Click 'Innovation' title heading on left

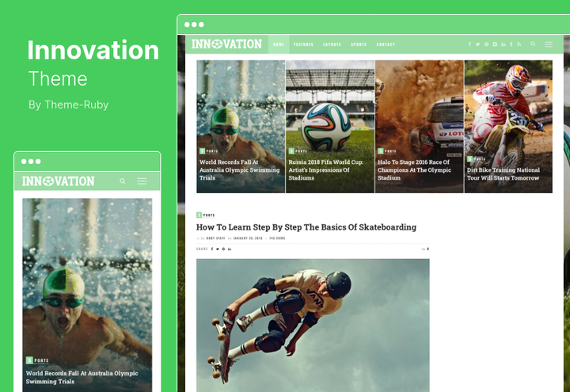(93, 50)
